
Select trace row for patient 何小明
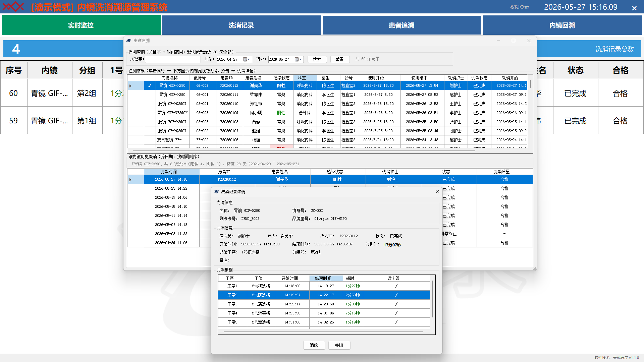click(x=327, y=113)
